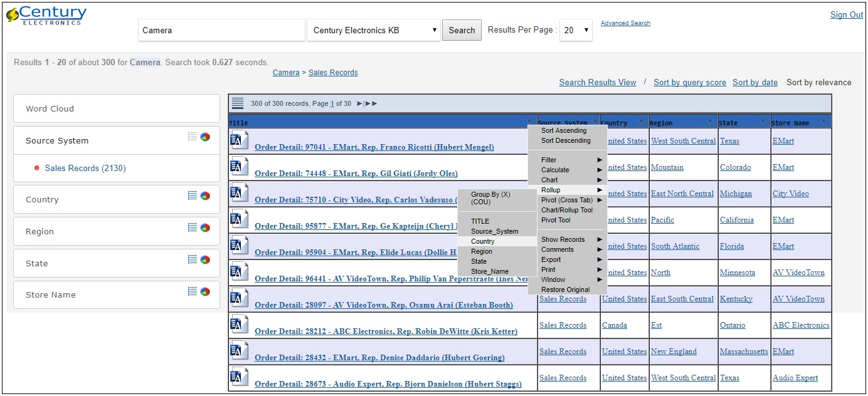This screenshot has height=396, width=868.
Task: Click document icon for Order Detail 28212
Action: click(239, 325)
